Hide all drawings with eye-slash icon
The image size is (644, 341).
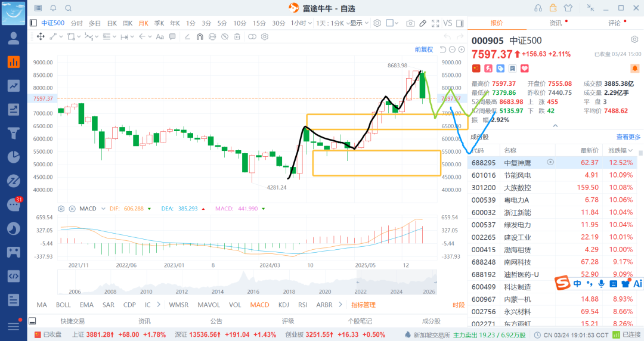pos(225,36)
